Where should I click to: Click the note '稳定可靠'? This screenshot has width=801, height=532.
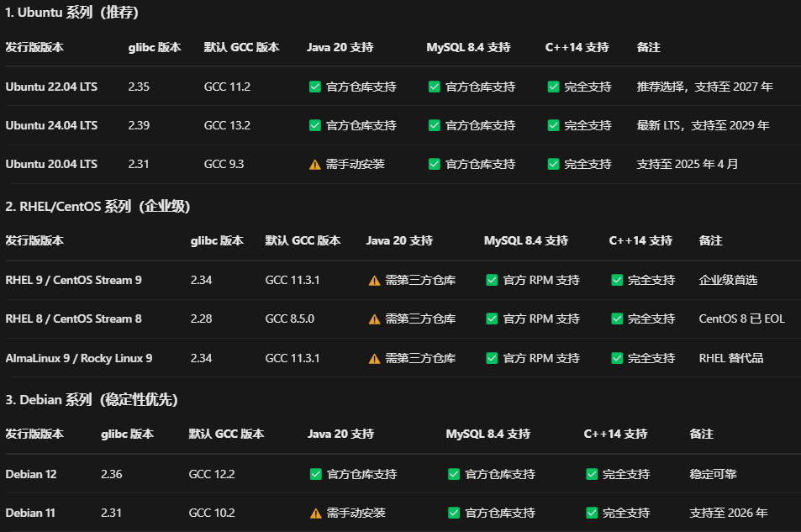pyautogui.click(x=713, y=474)
